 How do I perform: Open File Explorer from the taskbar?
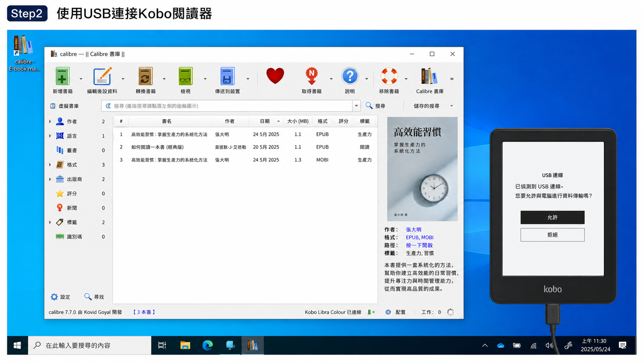tap(185, 345)
